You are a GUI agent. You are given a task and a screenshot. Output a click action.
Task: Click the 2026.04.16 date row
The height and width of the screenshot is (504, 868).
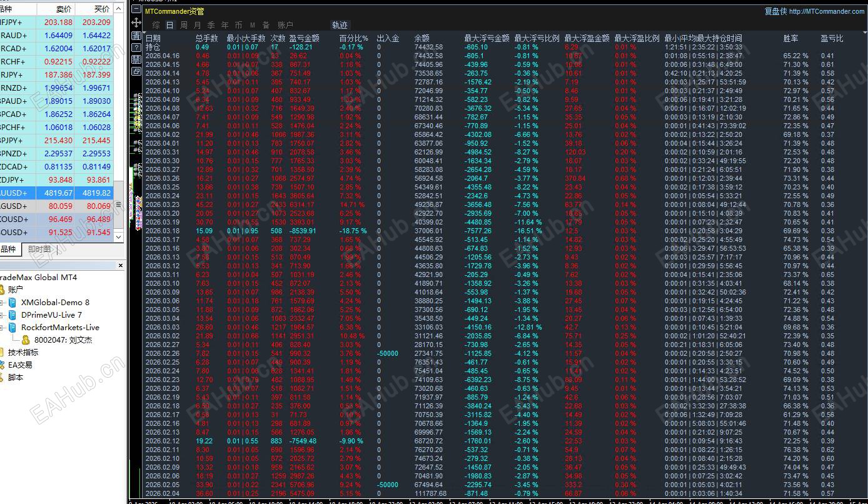click(163, 56)
